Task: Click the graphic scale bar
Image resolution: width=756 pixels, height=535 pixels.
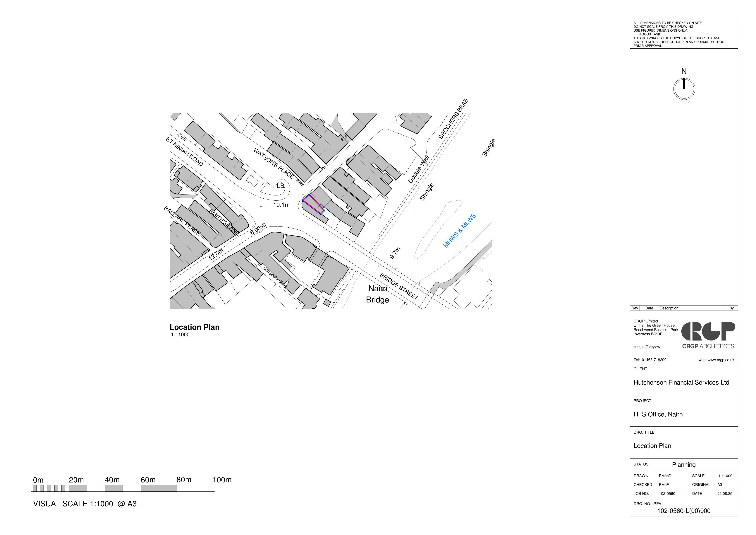Action: [123, 488]
